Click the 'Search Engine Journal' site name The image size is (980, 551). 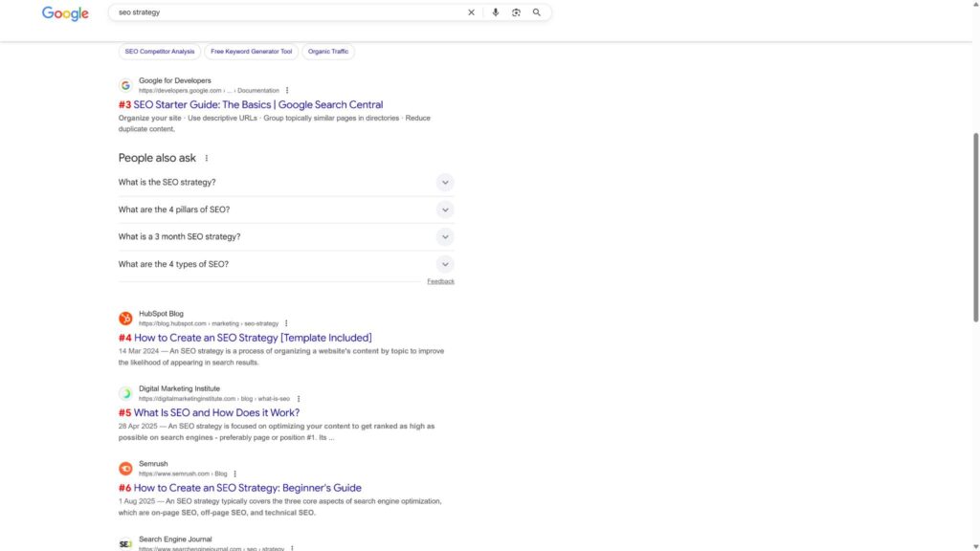pyautogui.click(x=175, y=540)
